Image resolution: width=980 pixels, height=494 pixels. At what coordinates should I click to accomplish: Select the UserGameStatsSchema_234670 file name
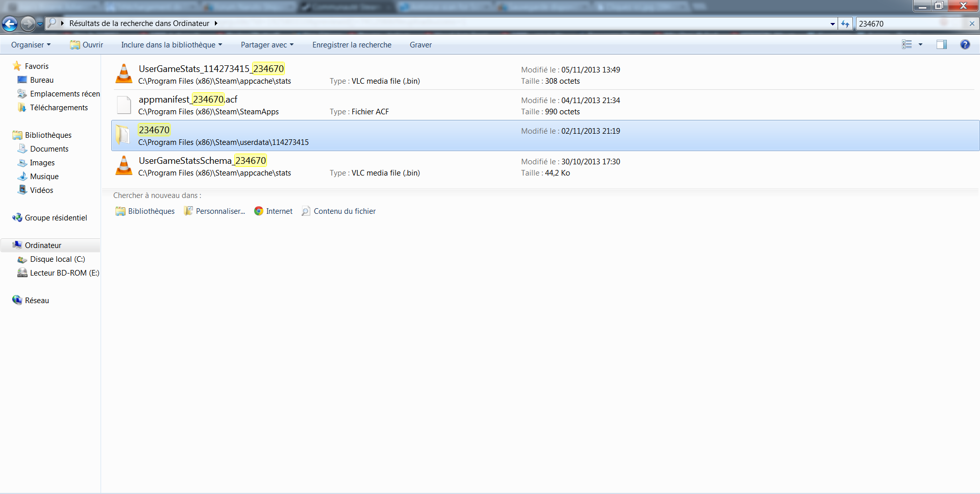[x=202, y=161]
